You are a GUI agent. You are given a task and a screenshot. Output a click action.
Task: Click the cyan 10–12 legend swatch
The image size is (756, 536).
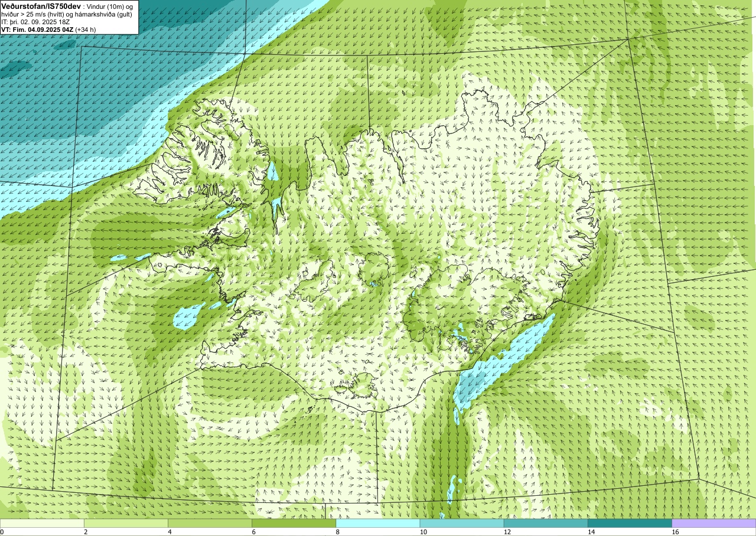461,523
